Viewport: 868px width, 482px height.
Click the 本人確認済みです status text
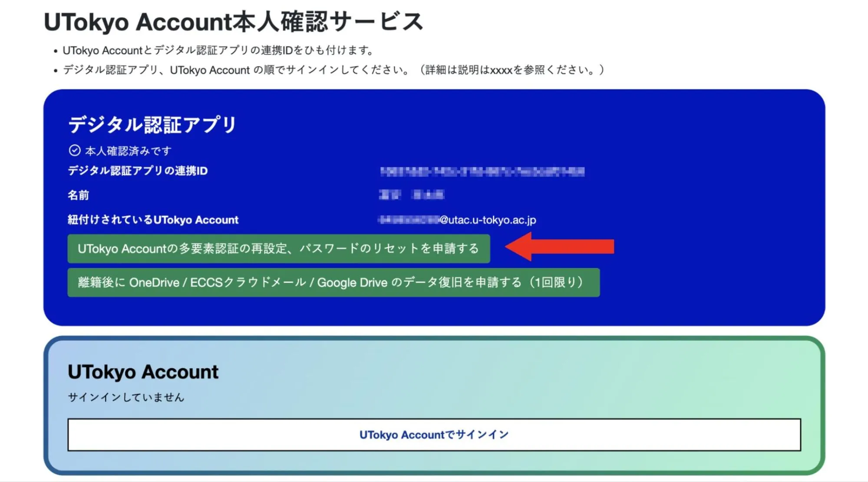[x=128, y=151]
